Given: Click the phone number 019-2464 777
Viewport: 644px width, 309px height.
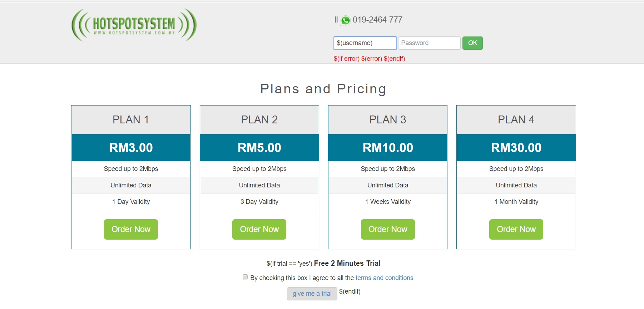Looking at the screenshot, I should 377,20.
